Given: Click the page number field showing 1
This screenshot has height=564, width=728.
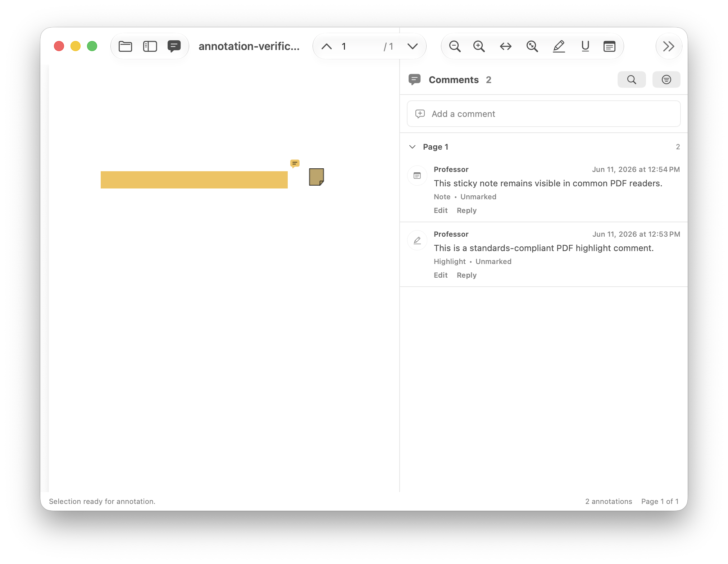Looking at the screenshot, I should point(360,46).
